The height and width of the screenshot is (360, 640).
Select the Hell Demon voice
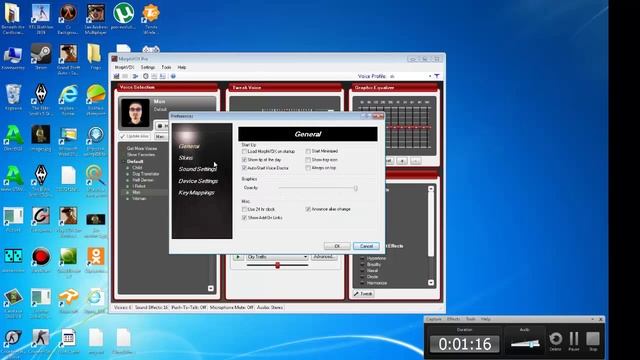click(143, 180)
